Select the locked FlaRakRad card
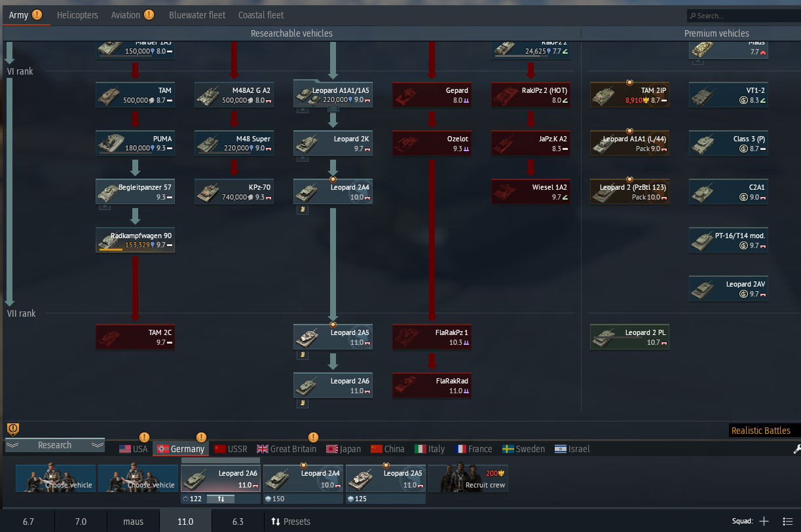 pos(432,385)
